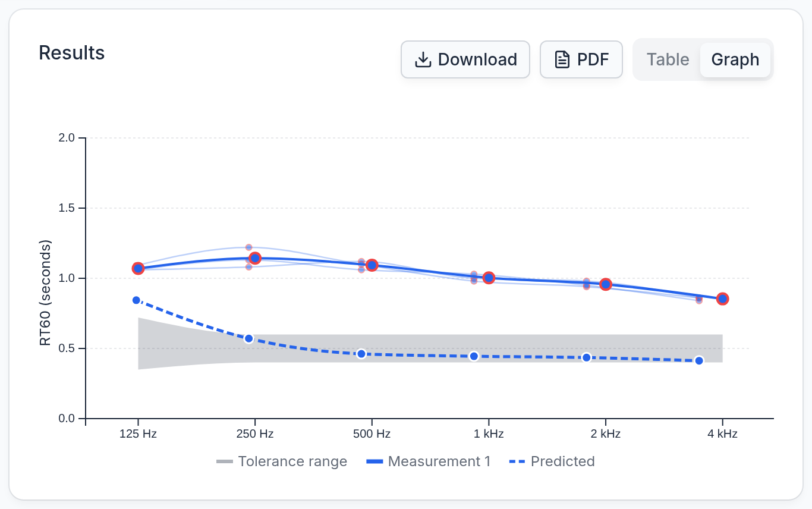Click the PDF document icon
The image size is (812, 509).
click(x=562, y=59)
